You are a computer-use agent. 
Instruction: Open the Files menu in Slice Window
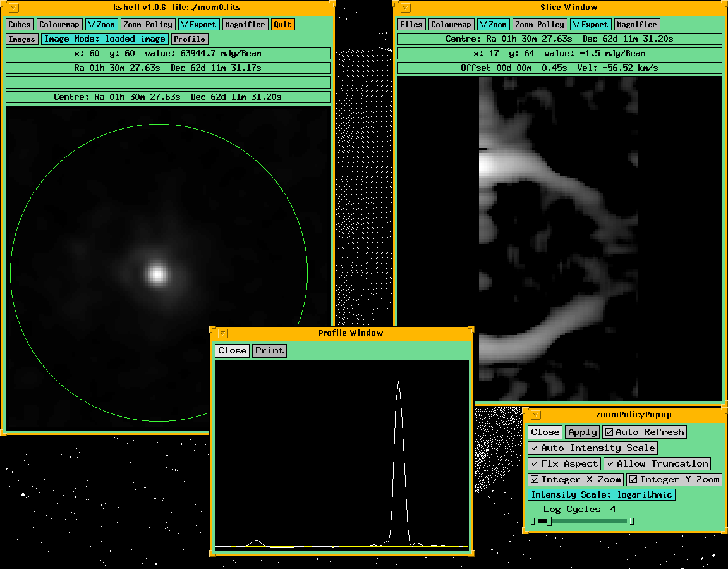click(411, 25)
